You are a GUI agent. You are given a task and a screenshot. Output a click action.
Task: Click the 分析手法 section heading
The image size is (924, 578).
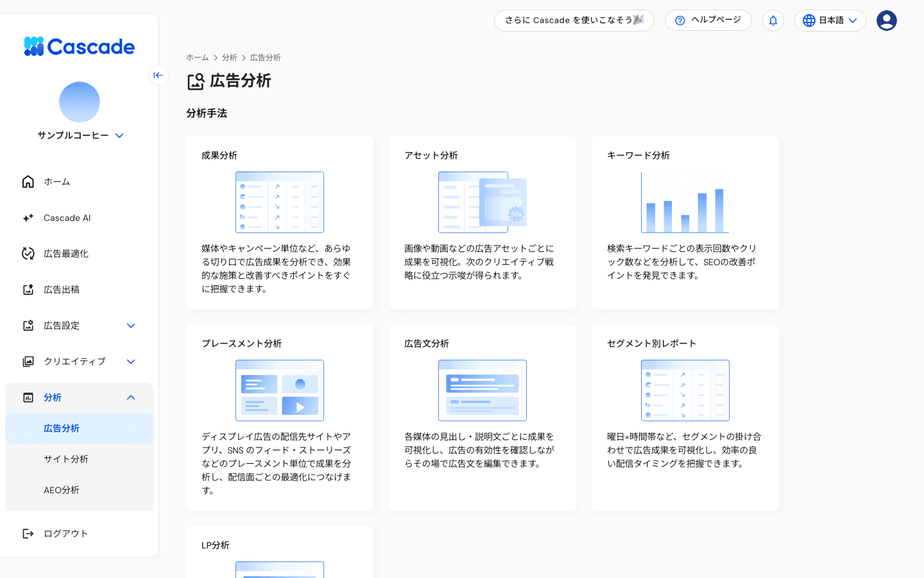click(x=207, y=113)
